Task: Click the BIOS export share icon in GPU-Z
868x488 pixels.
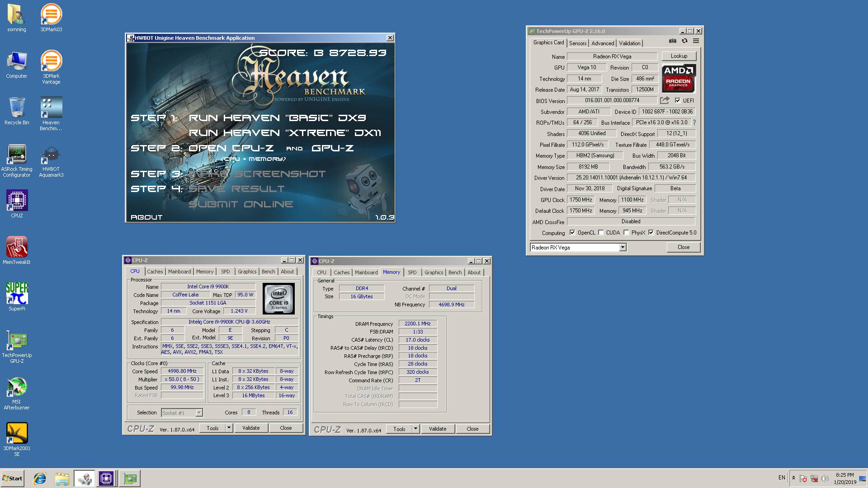Action: [x=665, y=100]
